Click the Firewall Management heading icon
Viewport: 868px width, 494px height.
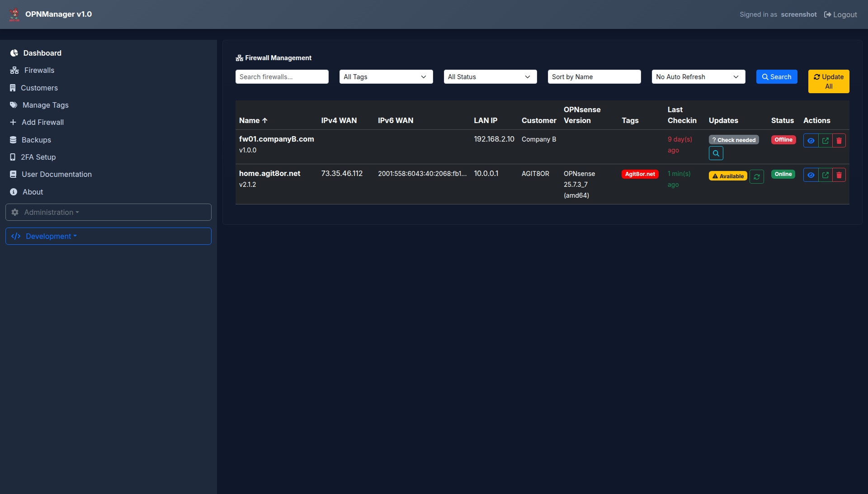(x=240, y=58)
